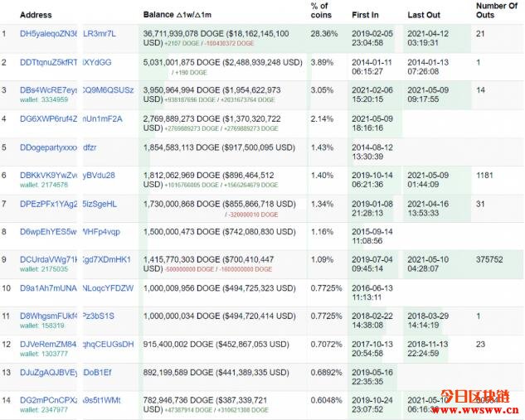Click the Number Of Outs column header
This screenshot has width=525, height=420.
(497, 11)
